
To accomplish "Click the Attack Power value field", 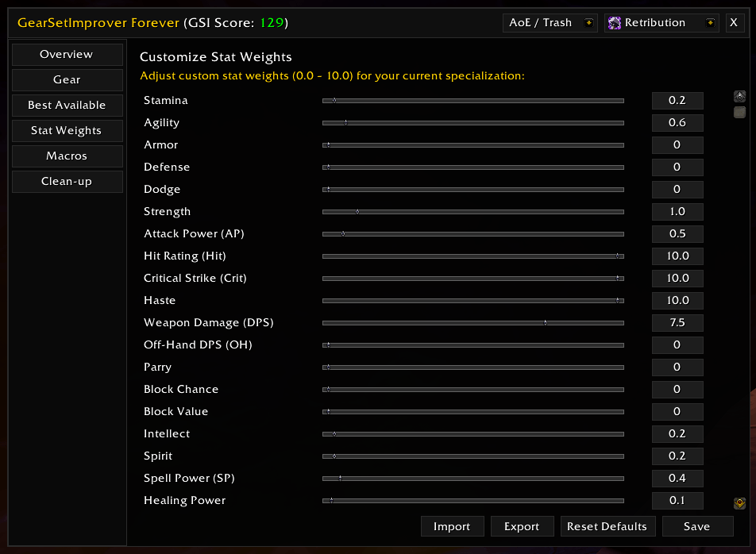I will click(x=677, y=233).
